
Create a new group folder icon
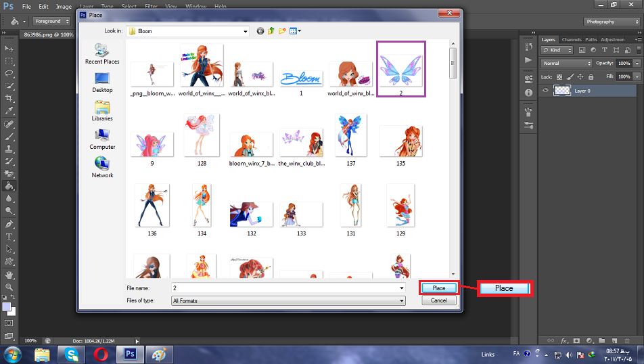[601, 340]
